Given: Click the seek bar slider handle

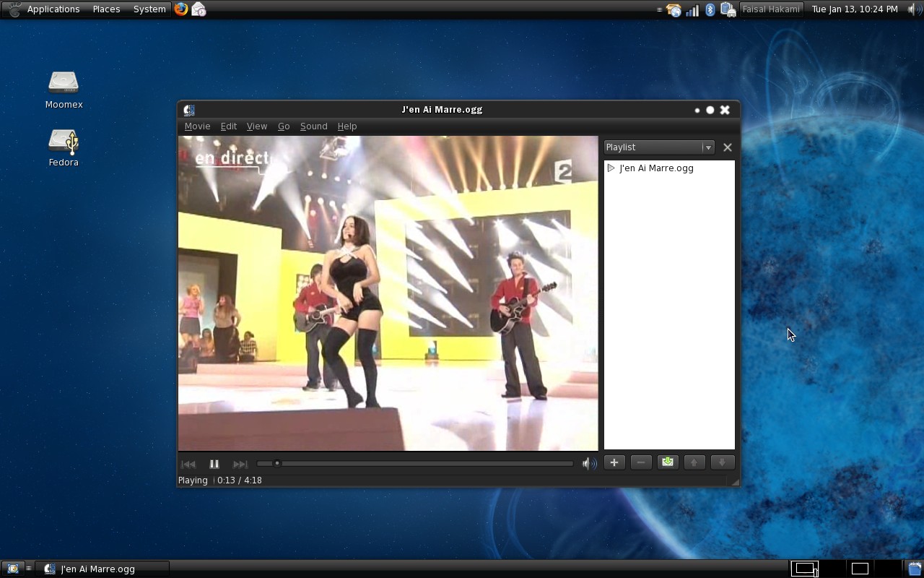Looking at the screenshot, I should (276, 463).
